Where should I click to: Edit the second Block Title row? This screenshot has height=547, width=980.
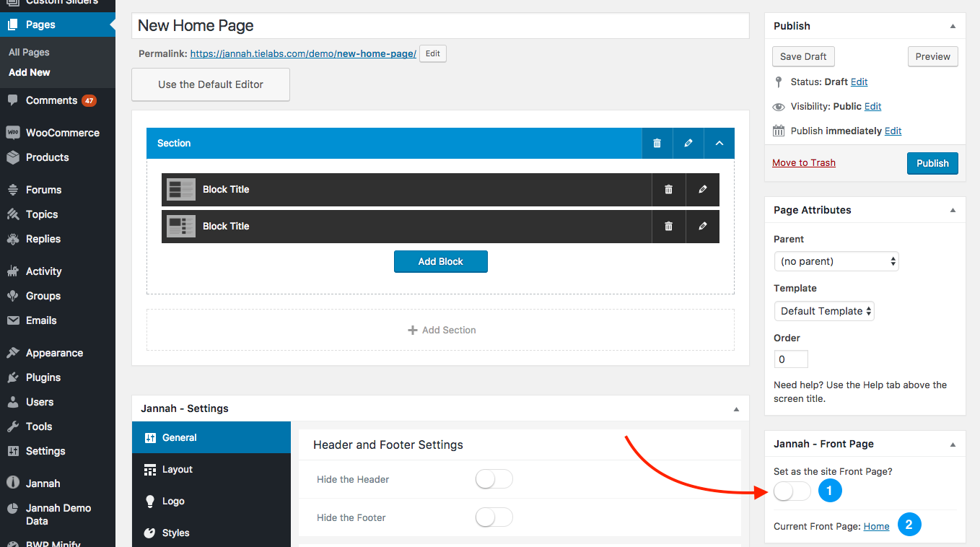[x=703, y=226]
